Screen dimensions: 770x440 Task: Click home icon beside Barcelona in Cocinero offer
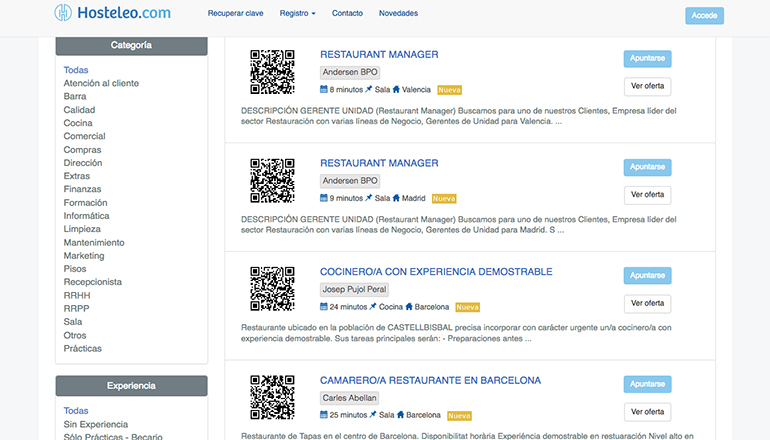pyautogui.click(x=409, y=306)
